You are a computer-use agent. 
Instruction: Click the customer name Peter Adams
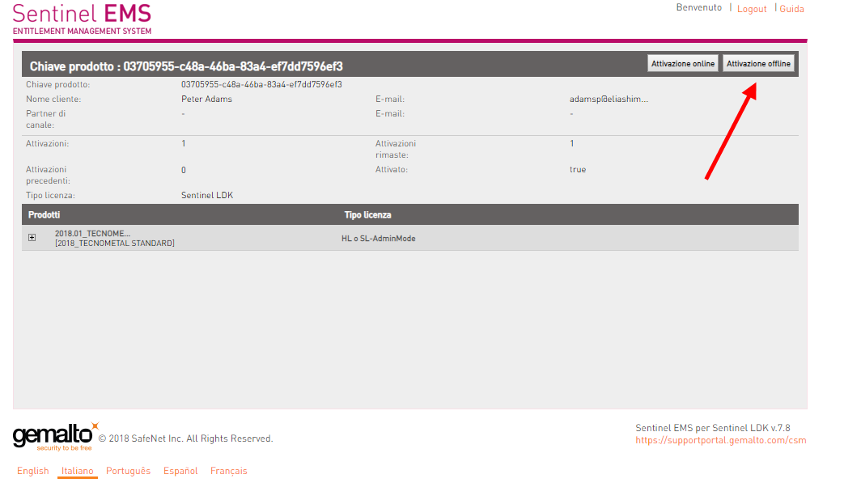pyautogui.click(x=206, y=99)
